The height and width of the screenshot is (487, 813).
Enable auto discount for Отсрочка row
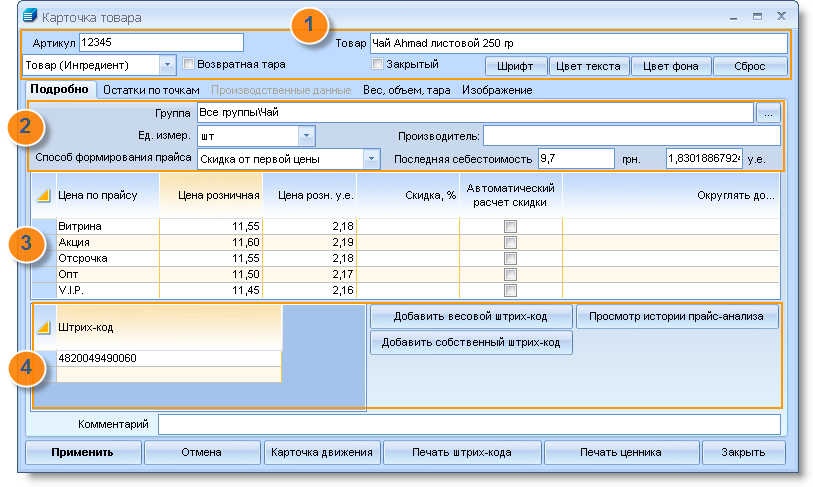510,258
